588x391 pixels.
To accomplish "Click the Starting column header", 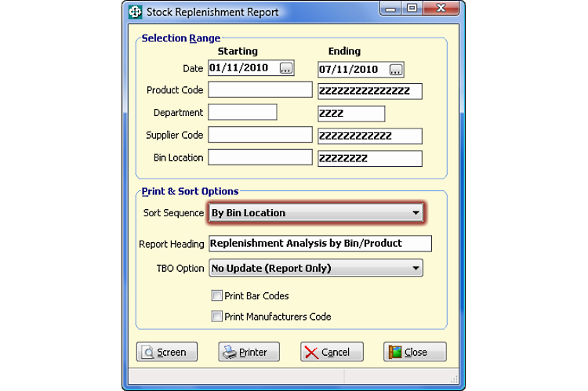I will (238, 52).
